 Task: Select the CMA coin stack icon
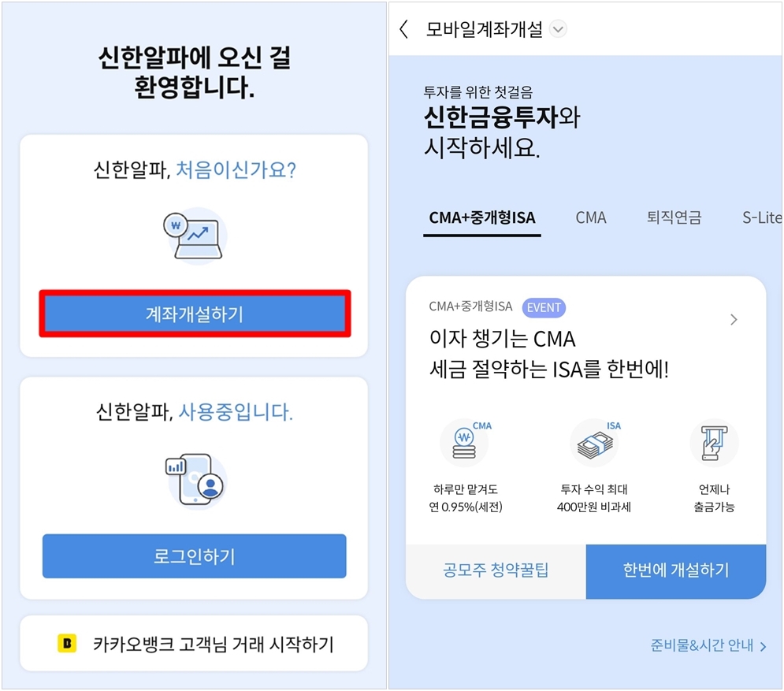click(464, 441)
